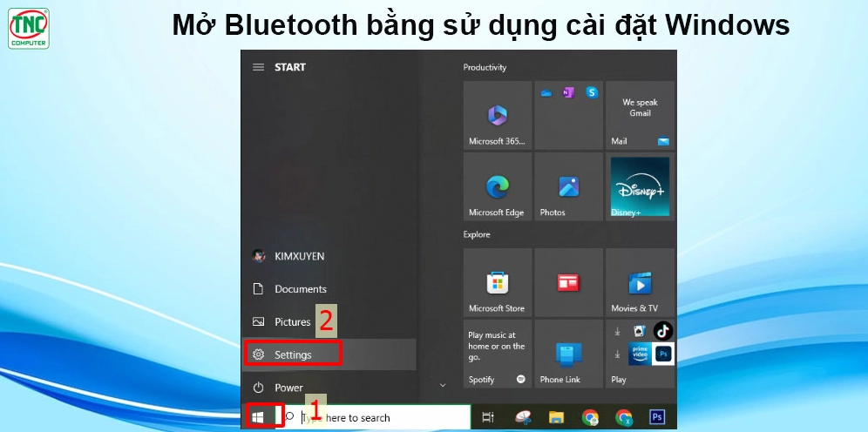Open Documents from the Start sidebar
This screenshot has height=432, width=868.
tap(329, 289)
